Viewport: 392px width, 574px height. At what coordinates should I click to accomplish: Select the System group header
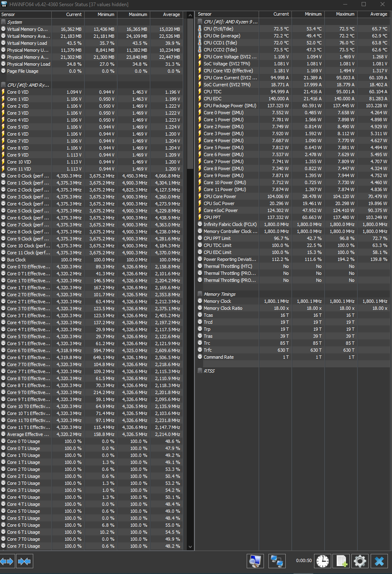tap(91, 22)
